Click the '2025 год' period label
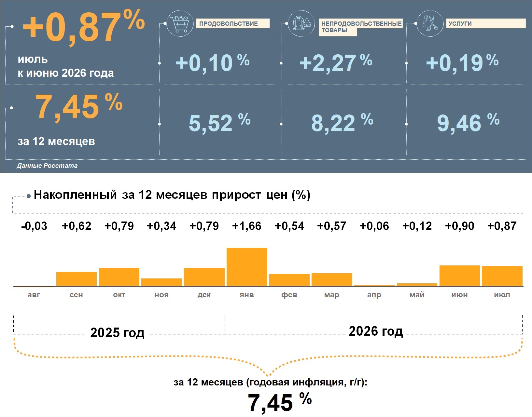The image size is (532, 417). 117,333
